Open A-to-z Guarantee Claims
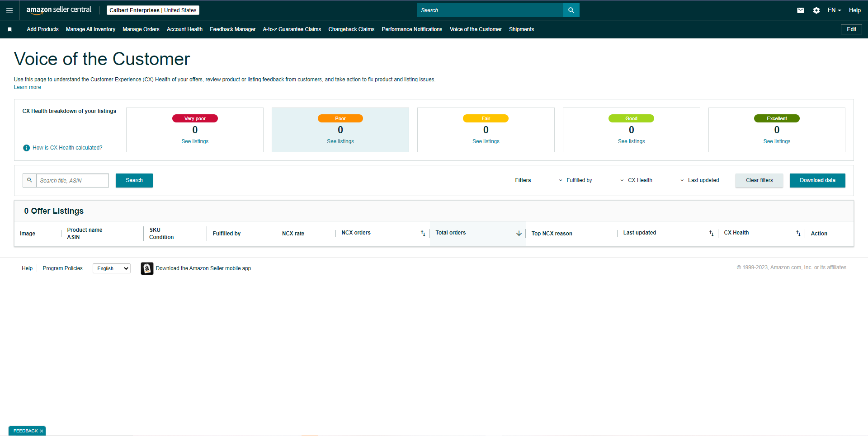 [x=292, y=29]
